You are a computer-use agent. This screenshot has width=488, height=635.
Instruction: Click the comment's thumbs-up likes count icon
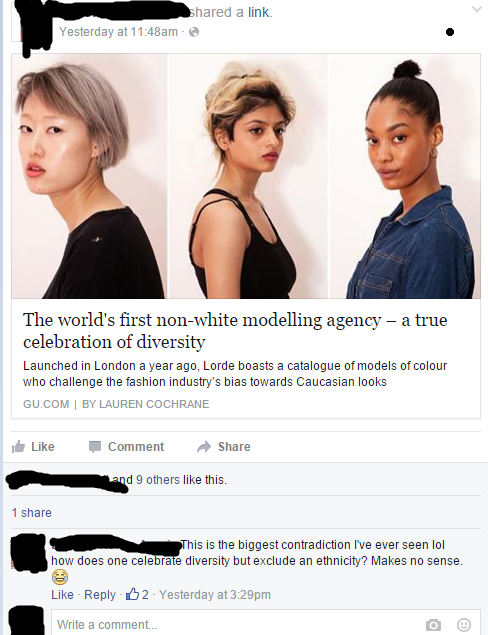132,594
